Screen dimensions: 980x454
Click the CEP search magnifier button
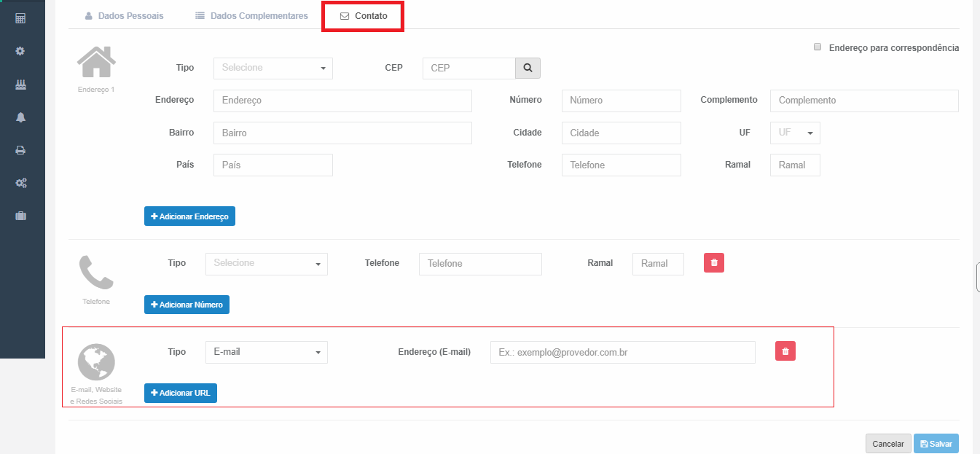coord(528,68)
